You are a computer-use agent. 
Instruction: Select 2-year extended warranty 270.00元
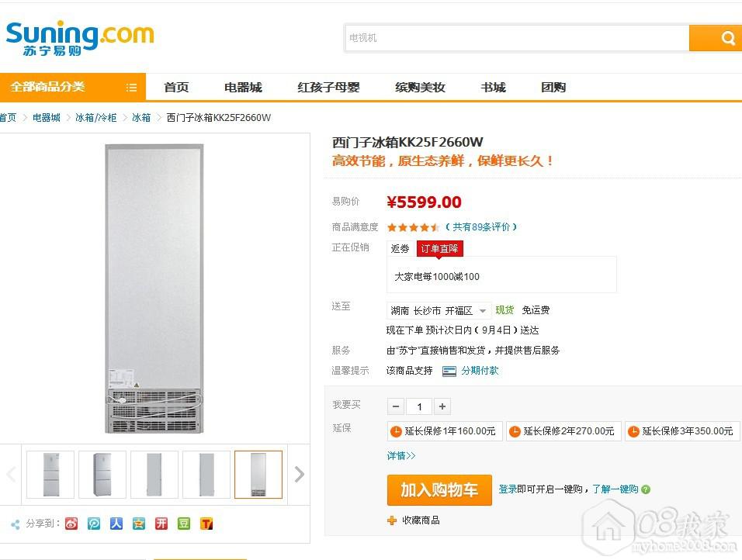[x=563, y=431]
